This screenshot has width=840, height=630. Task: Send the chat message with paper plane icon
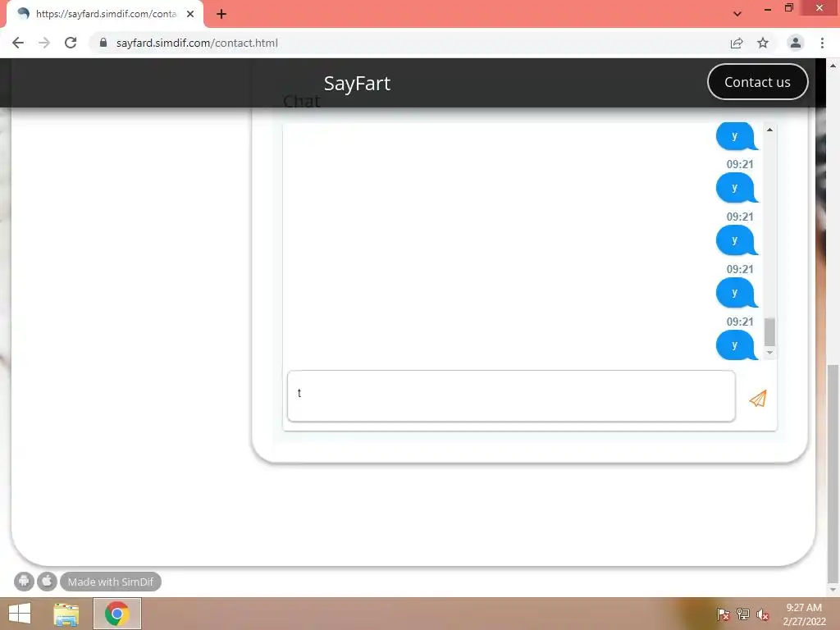[x=757, y=398]
